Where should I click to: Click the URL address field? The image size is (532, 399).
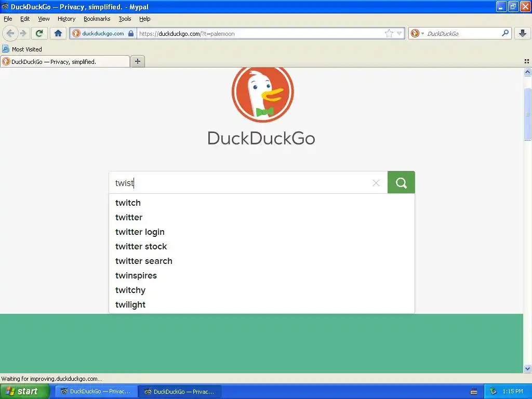[x=261, y=33]
